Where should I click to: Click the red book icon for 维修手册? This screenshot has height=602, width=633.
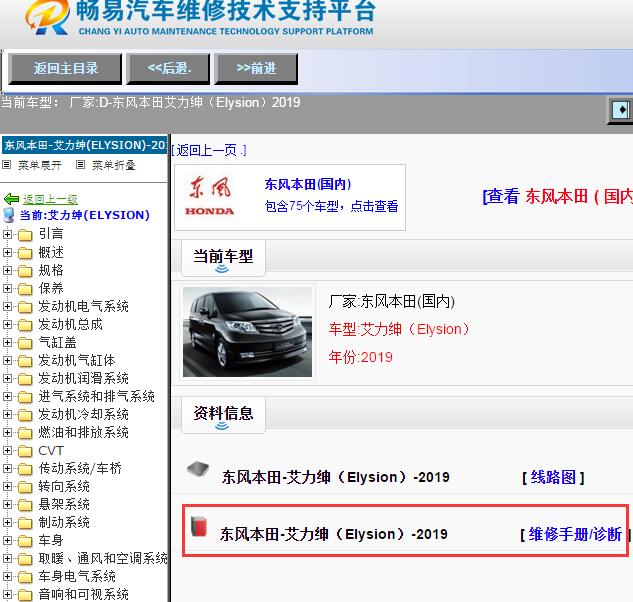point(199,526)
